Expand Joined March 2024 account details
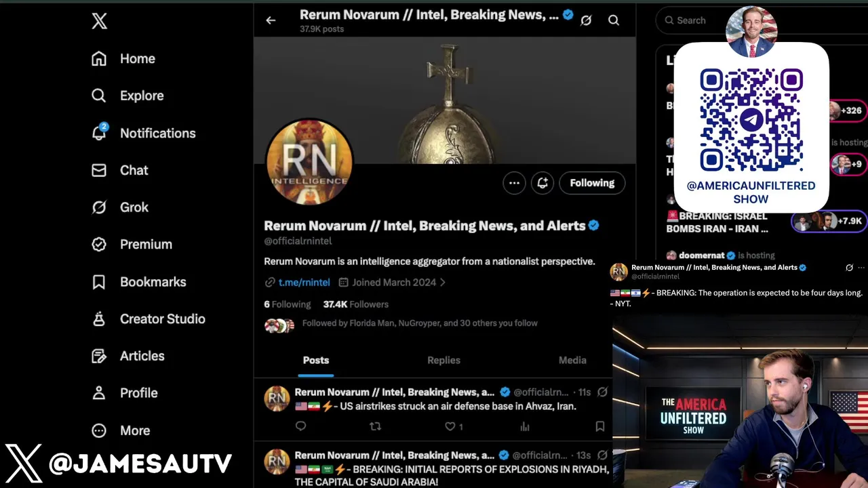Image resolution: width=868 pixels, height=488 pixels. click(392, 283)
